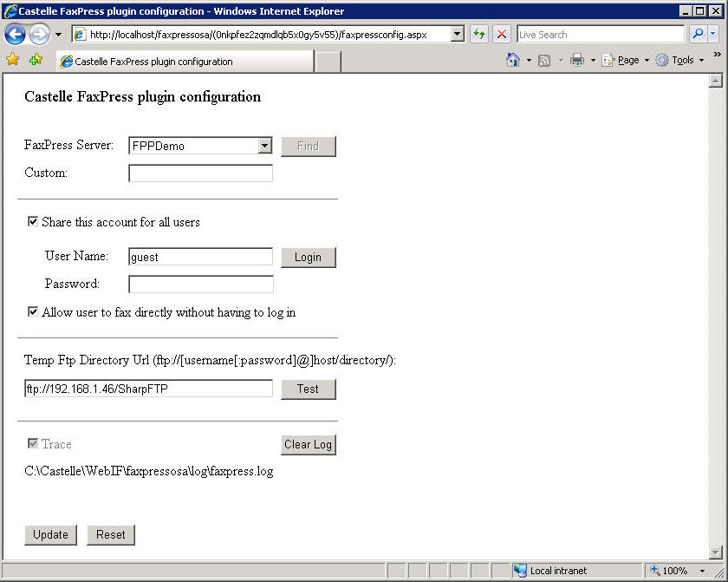The height and width of the screenshot is (582, 728).
Task: Open the Print options dropdown arrow
Action: pos(593,61)
